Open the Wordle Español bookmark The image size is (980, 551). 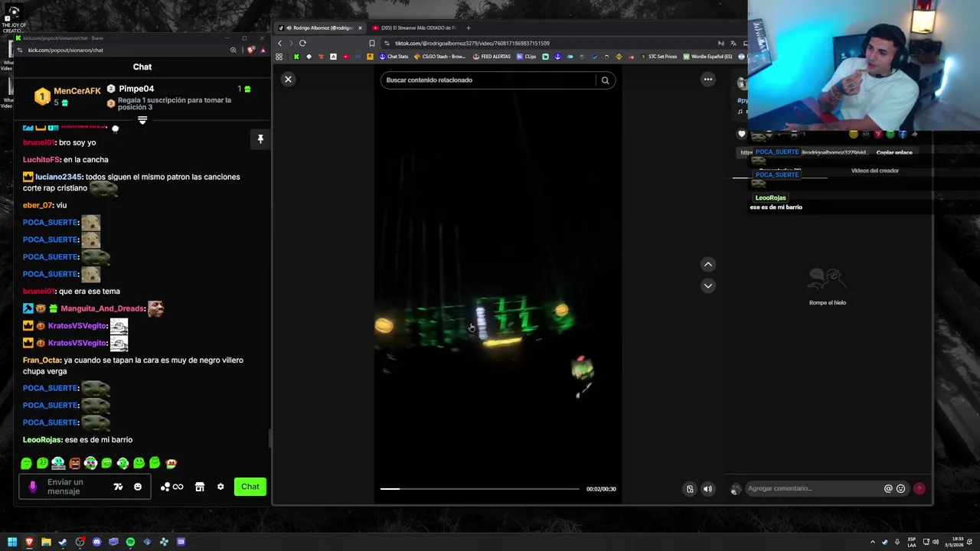point(708,57)
